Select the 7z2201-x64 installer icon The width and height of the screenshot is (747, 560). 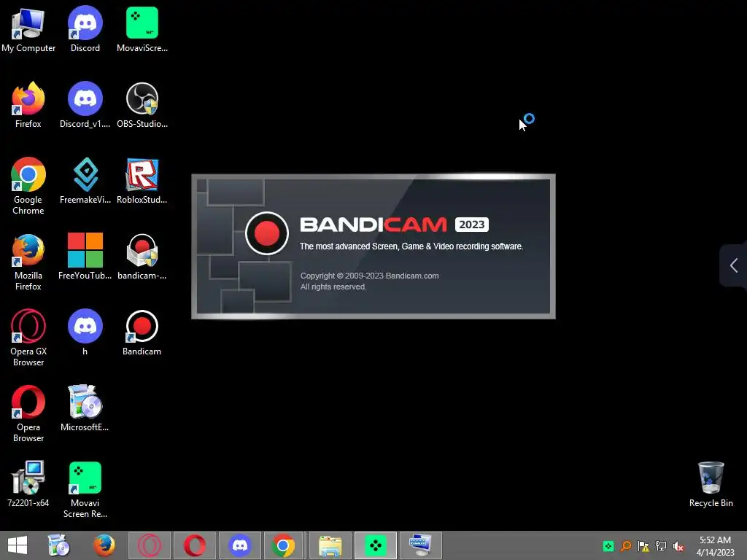point(28,484)
